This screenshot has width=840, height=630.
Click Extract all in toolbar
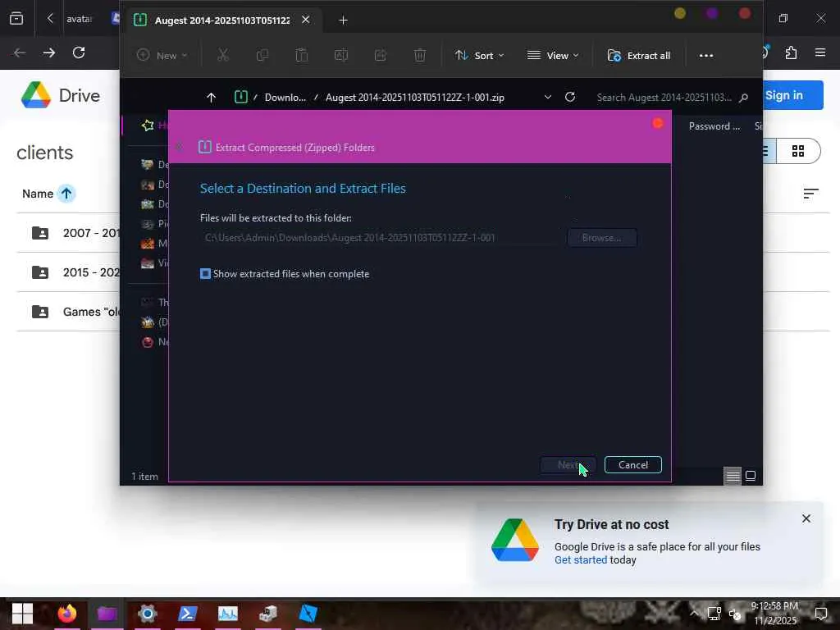[638, 55]
